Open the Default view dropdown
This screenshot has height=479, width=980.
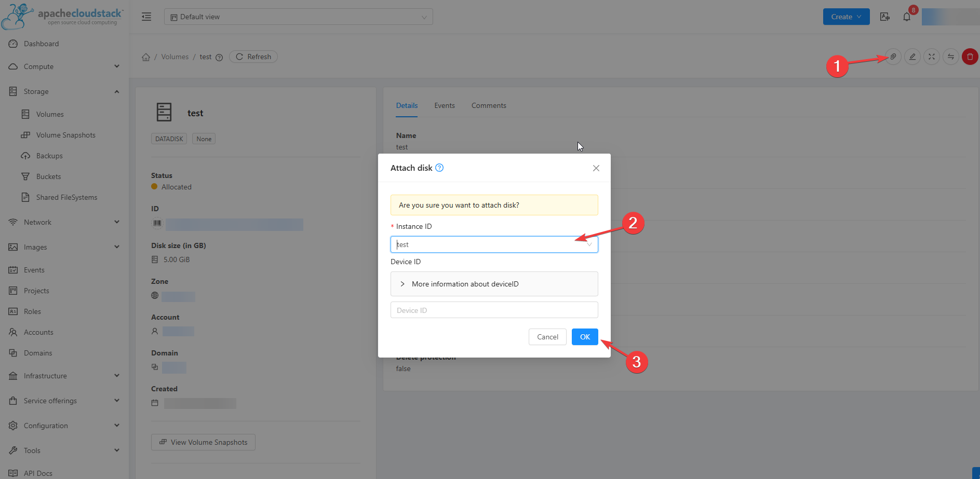(x=298, y=17)
